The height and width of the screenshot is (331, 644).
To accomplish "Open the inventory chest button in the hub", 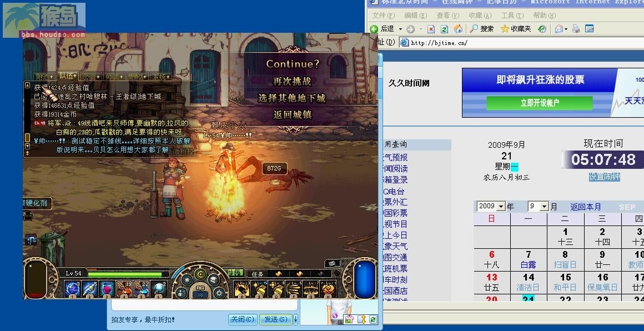I will coord(214,279).
